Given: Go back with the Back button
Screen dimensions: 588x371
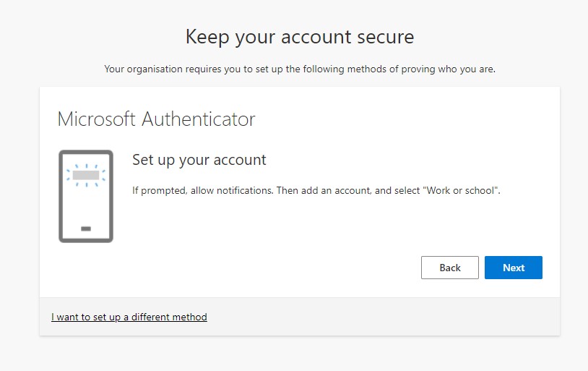Looking at the screenshot, I should [x=449, y=268].
